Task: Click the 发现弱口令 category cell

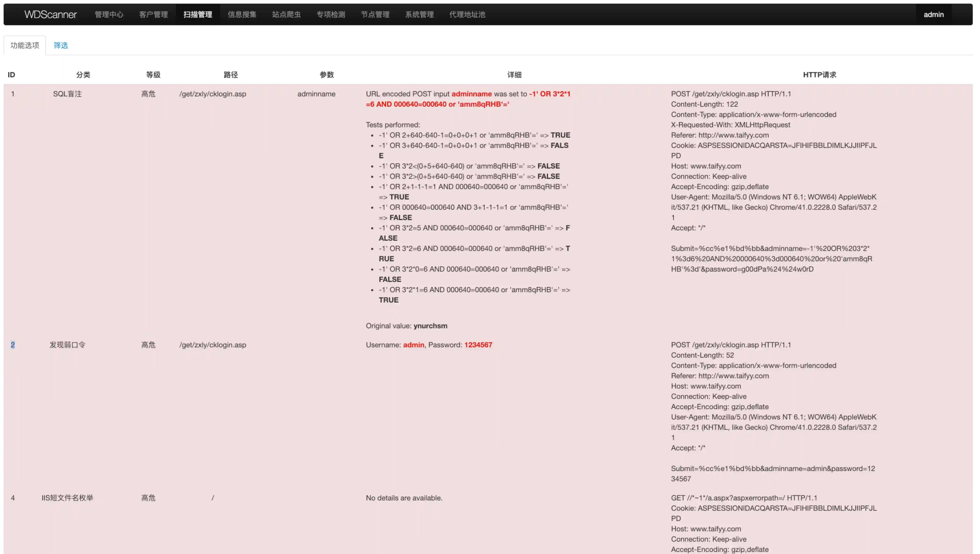Action: (x=67, y=345)
